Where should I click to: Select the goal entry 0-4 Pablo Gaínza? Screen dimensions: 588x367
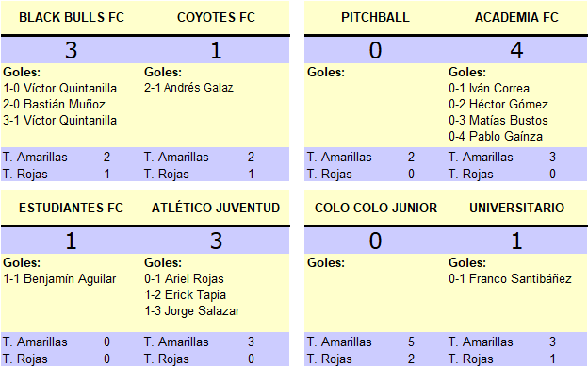(x=496, y=136)
